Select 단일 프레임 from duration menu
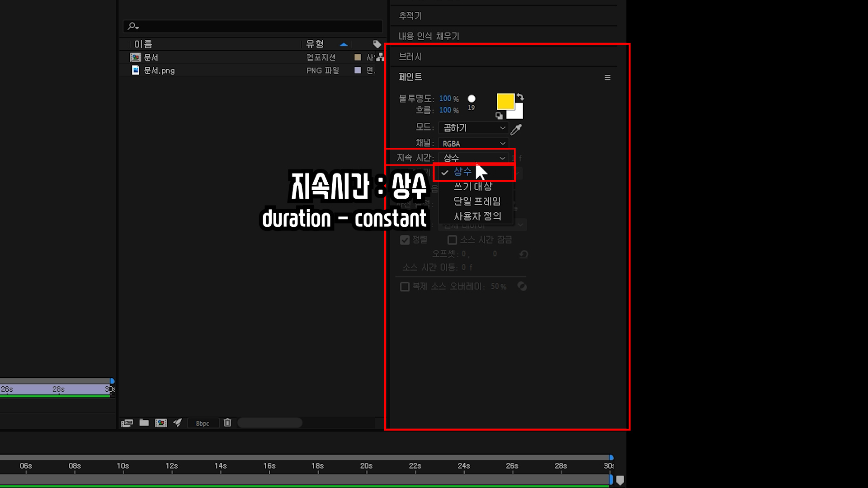The height and width of the screenshot is (488, 868). tap(477, 201)
